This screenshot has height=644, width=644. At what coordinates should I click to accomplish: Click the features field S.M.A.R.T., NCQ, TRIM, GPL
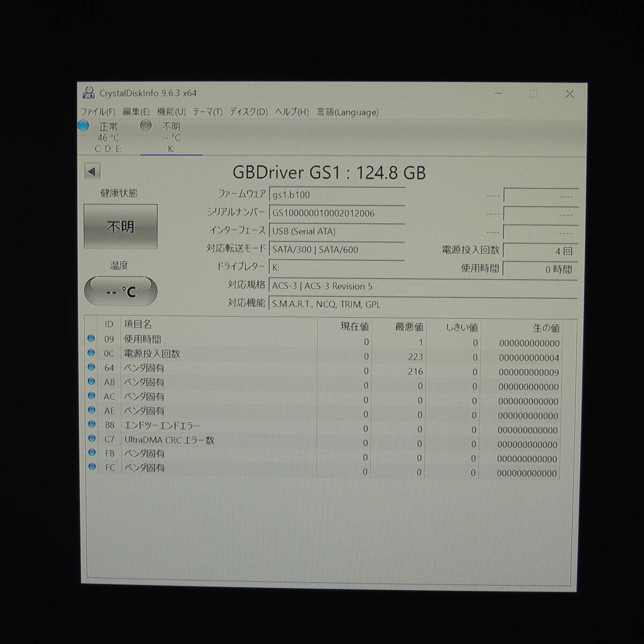[423, 304]
